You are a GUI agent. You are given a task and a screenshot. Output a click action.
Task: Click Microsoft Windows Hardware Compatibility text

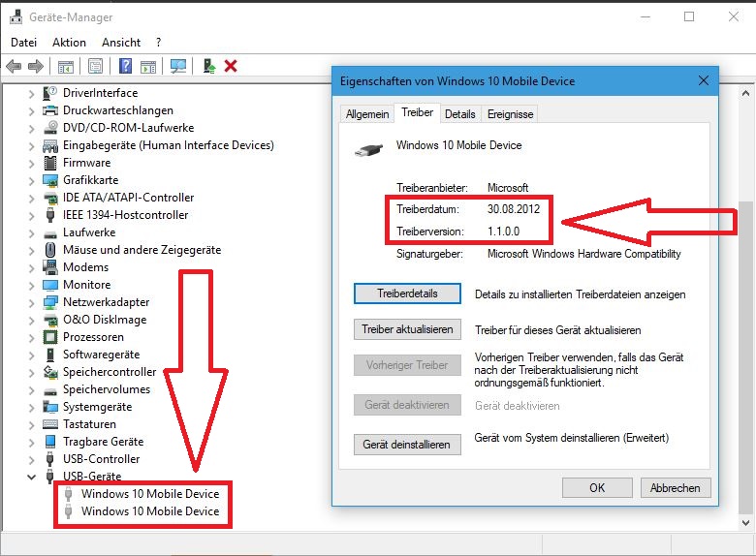pyautogui.click(x=583, y=254)
